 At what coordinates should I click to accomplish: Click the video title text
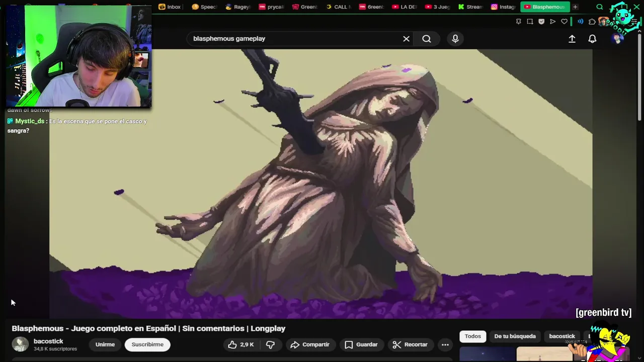point(148,328)
